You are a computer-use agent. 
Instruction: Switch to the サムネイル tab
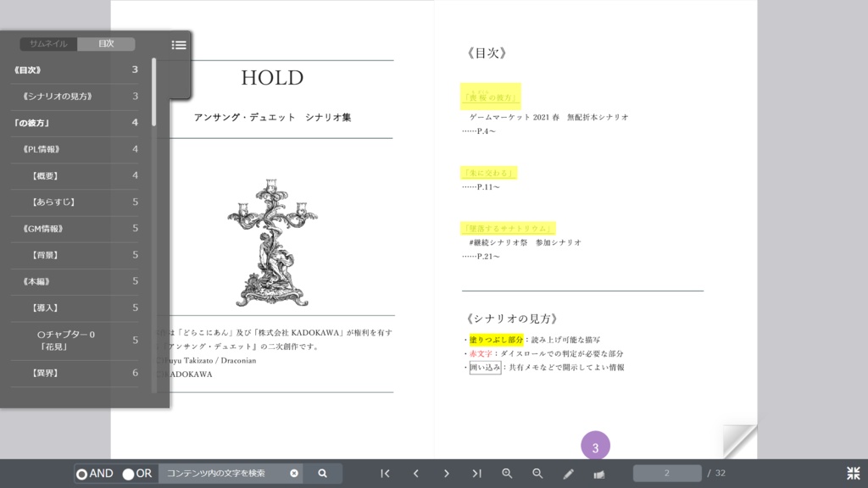[49, 44]
